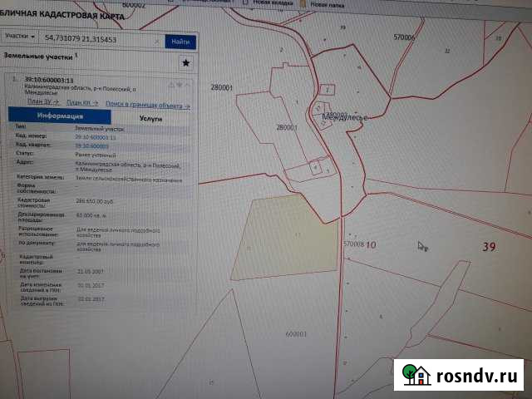This screenshot has height=399, width=532.
Task: Click the registration date 21.05.2007
Action: point(91,271)
